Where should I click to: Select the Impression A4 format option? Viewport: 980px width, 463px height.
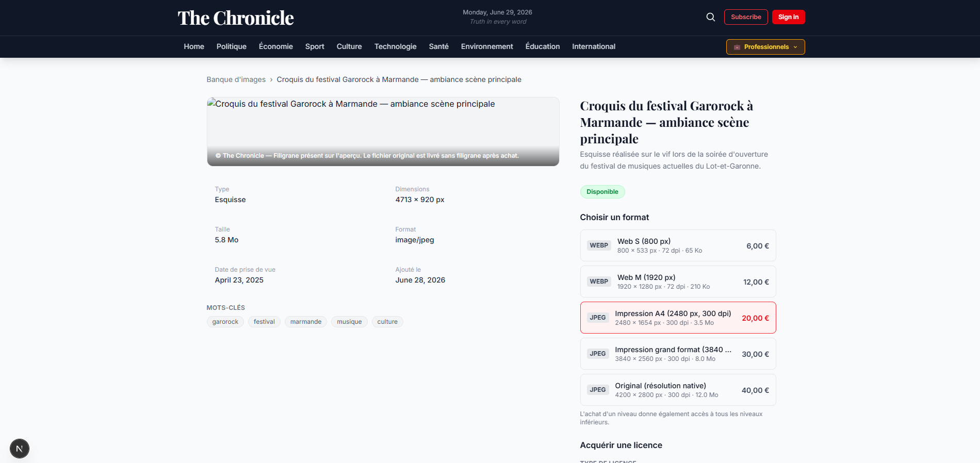pyautogui.click(x=678, y=318)
